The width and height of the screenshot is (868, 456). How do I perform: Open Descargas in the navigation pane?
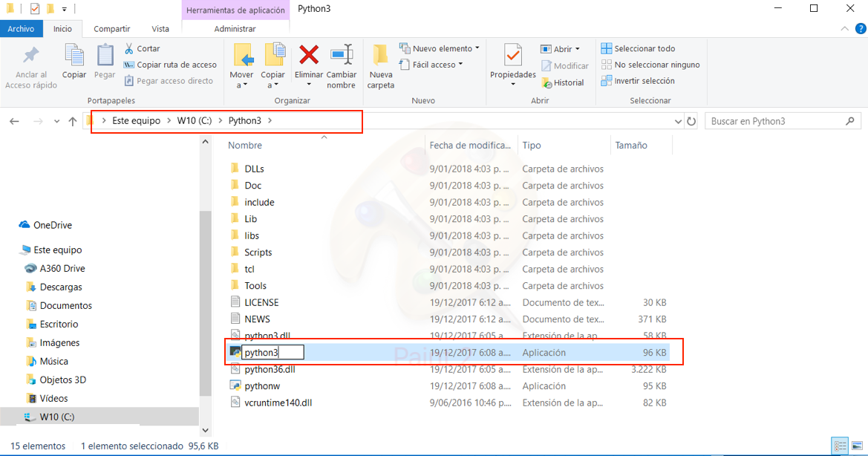point(61,287)
